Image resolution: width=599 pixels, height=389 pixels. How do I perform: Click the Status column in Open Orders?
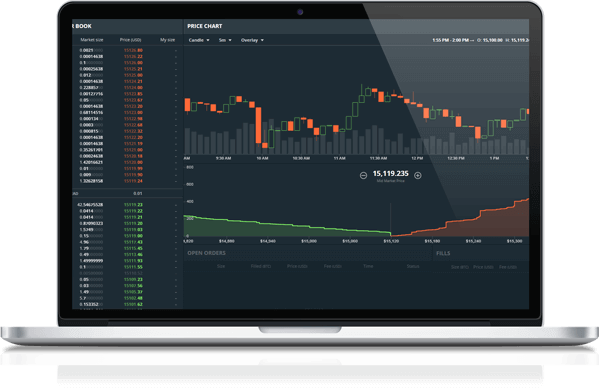click(413, 266)
